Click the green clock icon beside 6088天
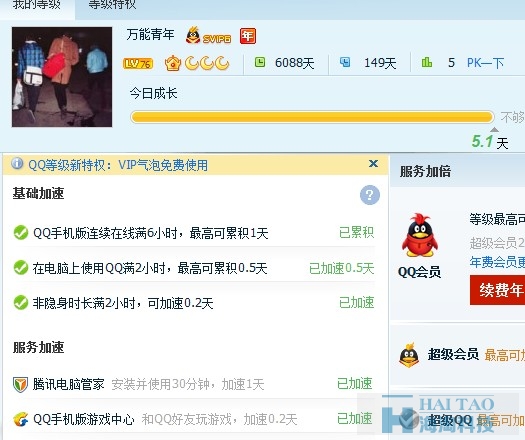 [x=260, y=62]
